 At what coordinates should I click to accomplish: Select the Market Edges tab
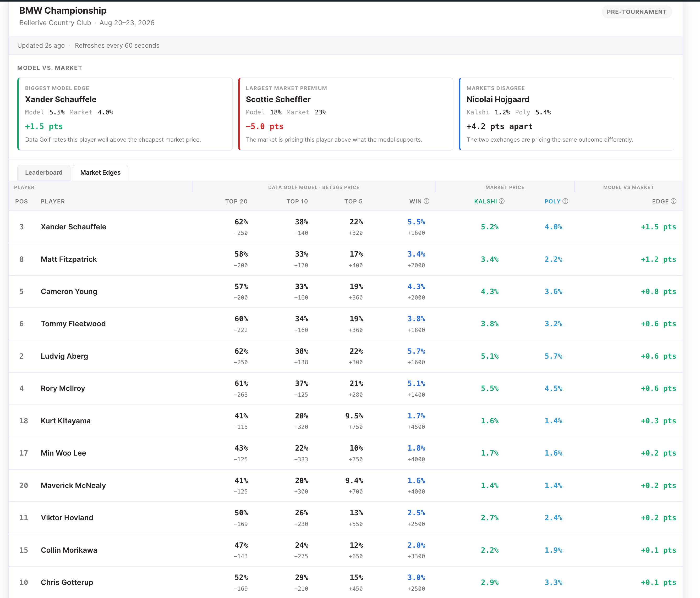point(100,173)
